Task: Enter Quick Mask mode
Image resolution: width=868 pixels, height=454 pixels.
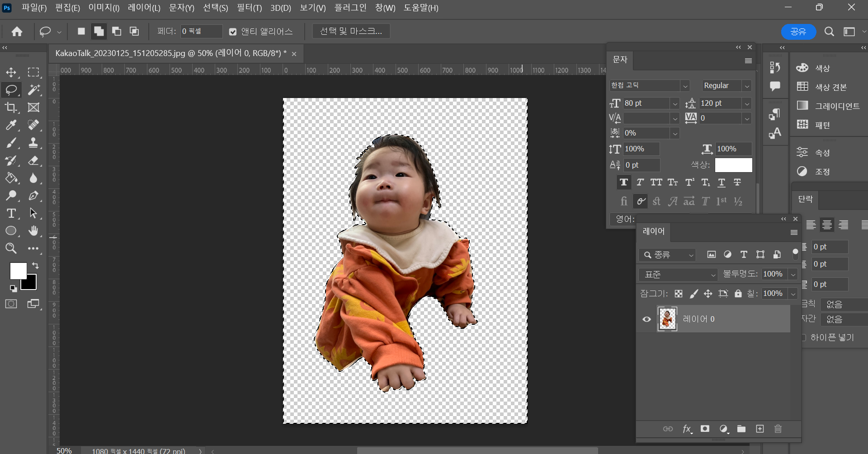Action: (11, 304)
